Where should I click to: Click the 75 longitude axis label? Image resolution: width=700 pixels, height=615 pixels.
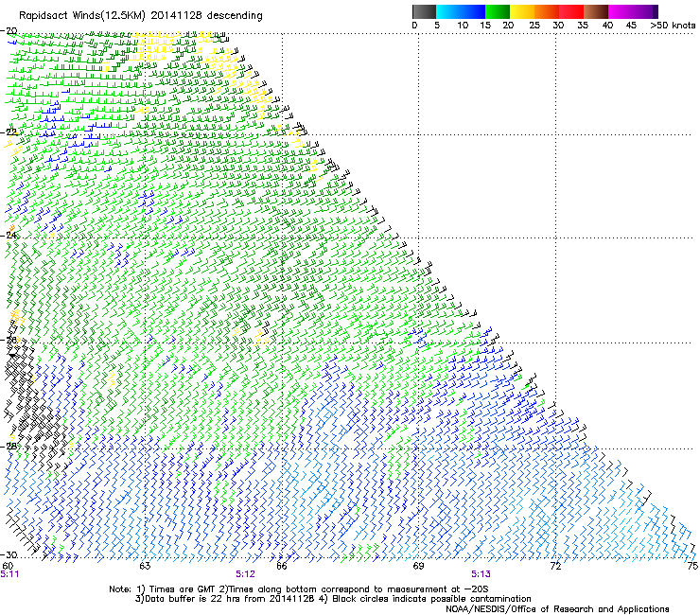click(x=692, y=566)
